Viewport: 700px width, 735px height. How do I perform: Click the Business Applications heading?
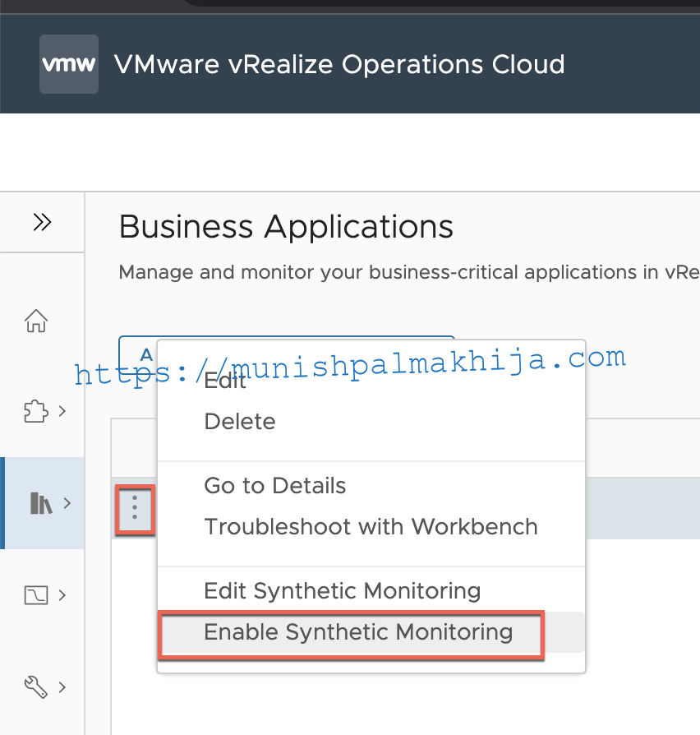tap(286, 228)
